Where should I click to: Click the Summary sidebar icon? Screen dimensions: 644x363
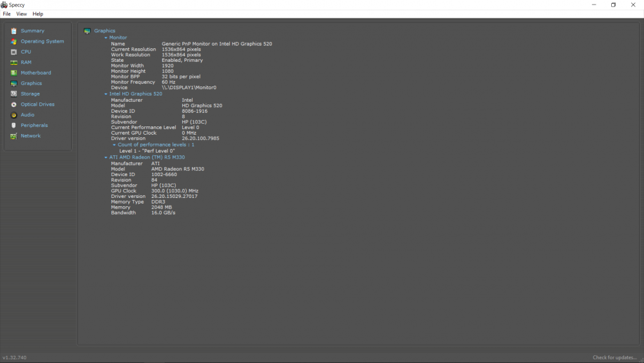14,31
